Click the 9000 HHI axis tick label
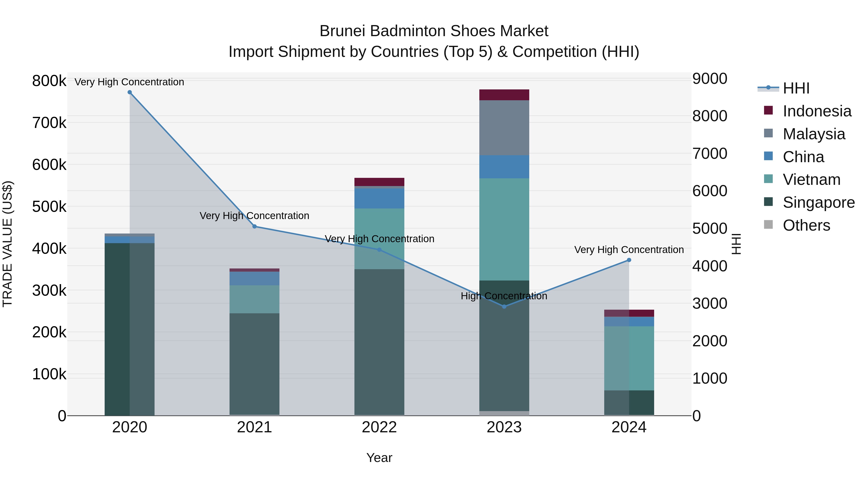This screenshot has height=488, width=868. point(710,79)
